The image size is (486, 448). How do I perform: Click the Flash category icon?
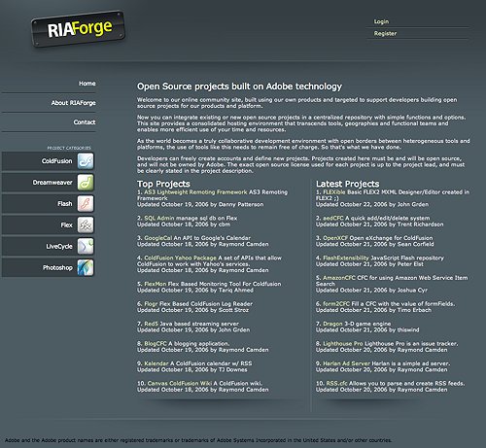pos(86,203)
